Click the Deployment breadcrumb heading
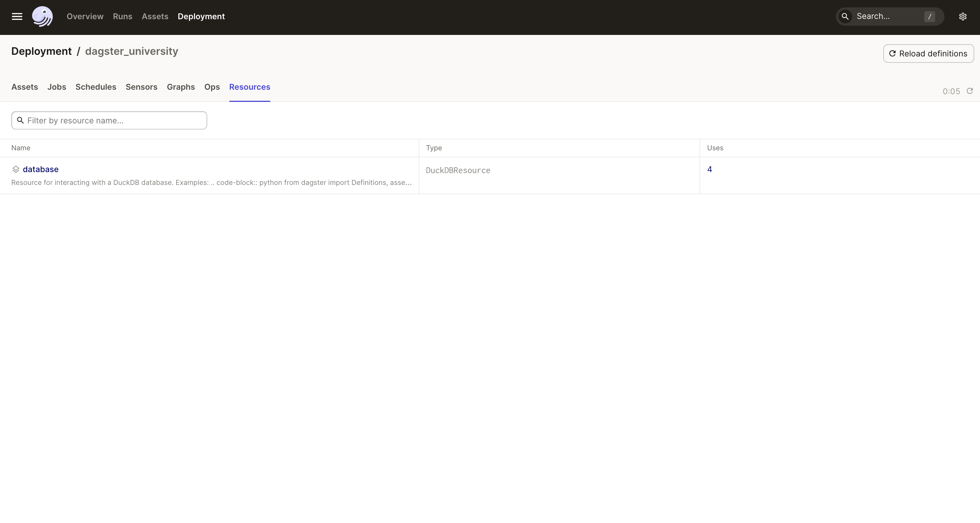980x523 pixels. point(41,51)
